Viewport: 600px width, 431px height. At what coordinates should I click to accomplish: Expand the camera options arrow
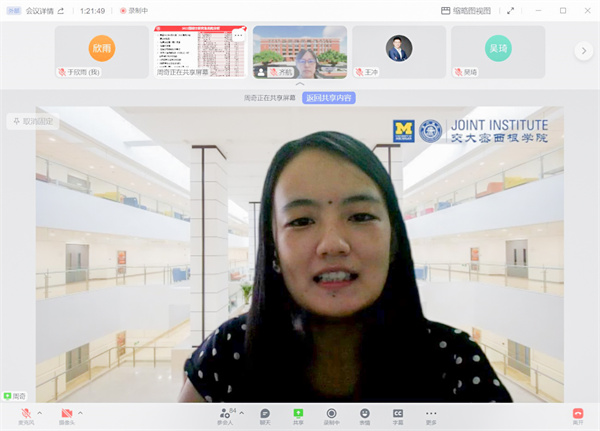[x=82, y=412]
